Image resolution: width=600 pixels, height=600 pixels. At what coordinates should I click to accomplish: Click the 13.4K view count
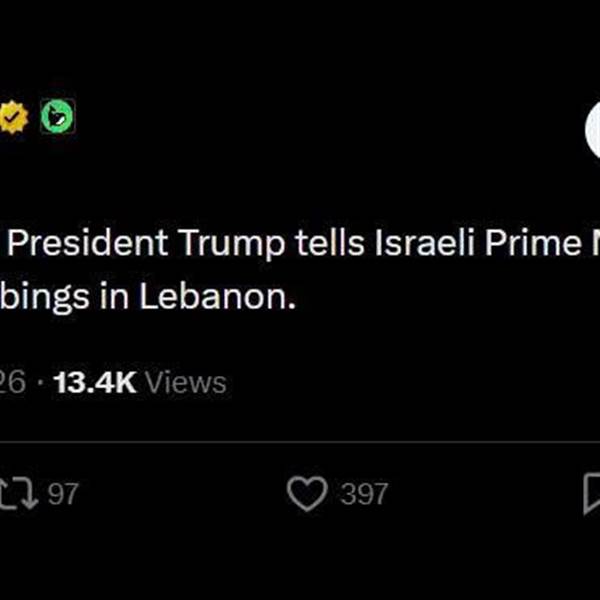tap(95, 382)
